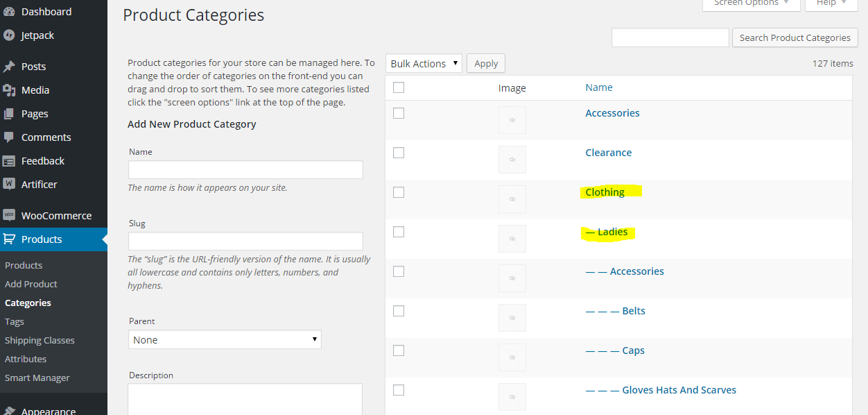Click the Products cart icon
This screenshot has width=868, height=415.
[x=9, y=239]
